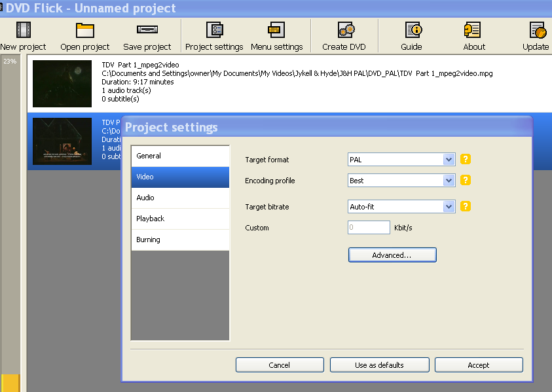Click the Update toolbar icon
The image size is (552, 392).
(538, 30)
